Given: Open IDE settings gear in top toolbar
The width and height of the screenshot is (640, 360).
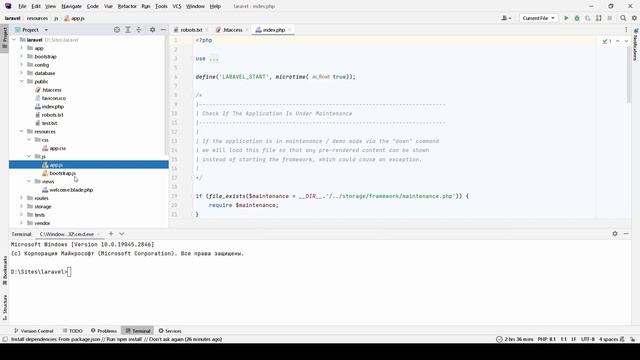Looking at the screenshot, I should [x=634, y=18].
